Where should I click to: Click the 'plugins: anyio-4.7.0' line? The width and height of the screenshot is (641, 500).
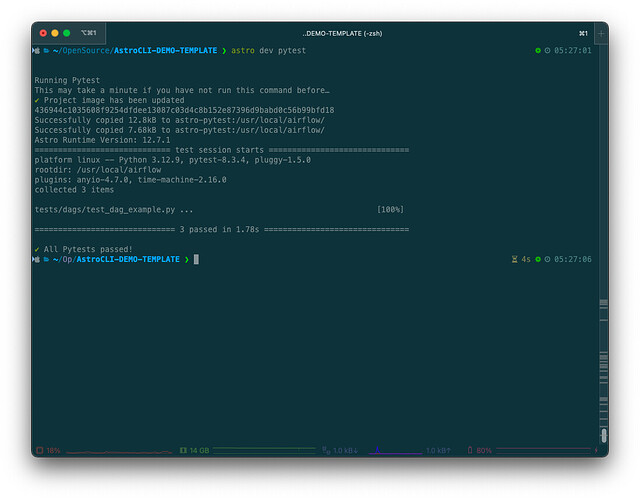point(130,180)
